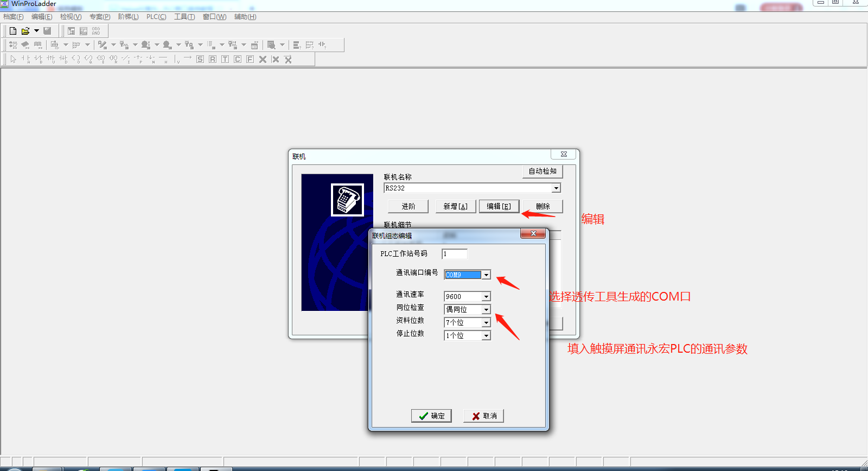Click the 进阶 button
This screenshot has width=868, height=471.
click(408, 206)
